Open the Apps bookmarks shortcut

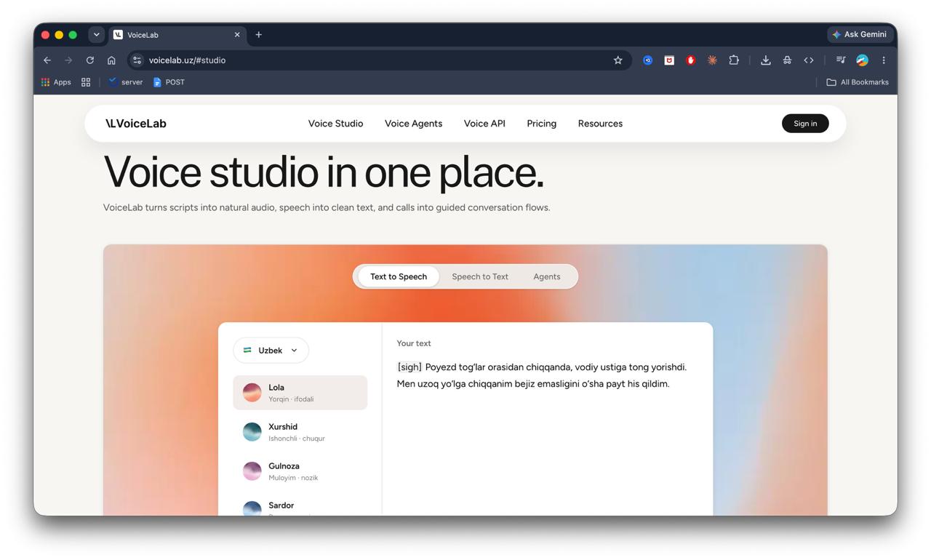[x=56, y=82]
